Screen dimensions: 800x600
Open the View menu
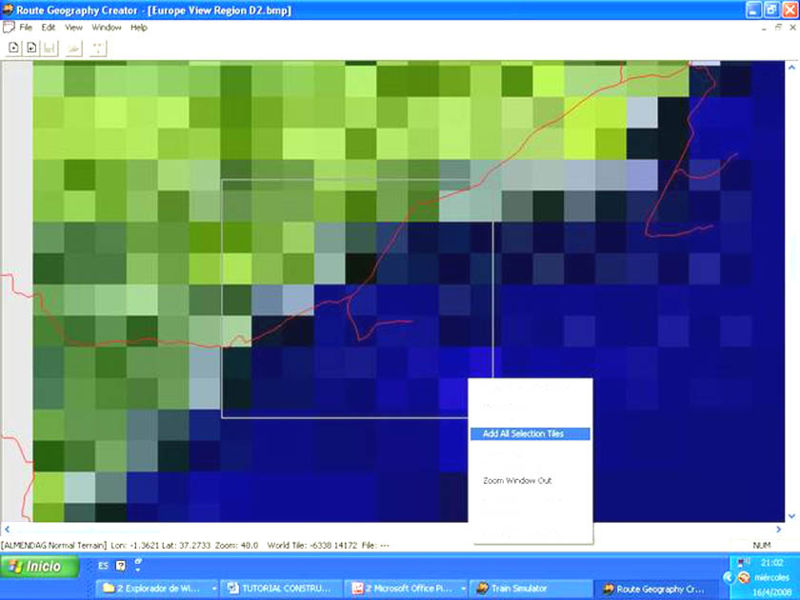coord(73,27)
